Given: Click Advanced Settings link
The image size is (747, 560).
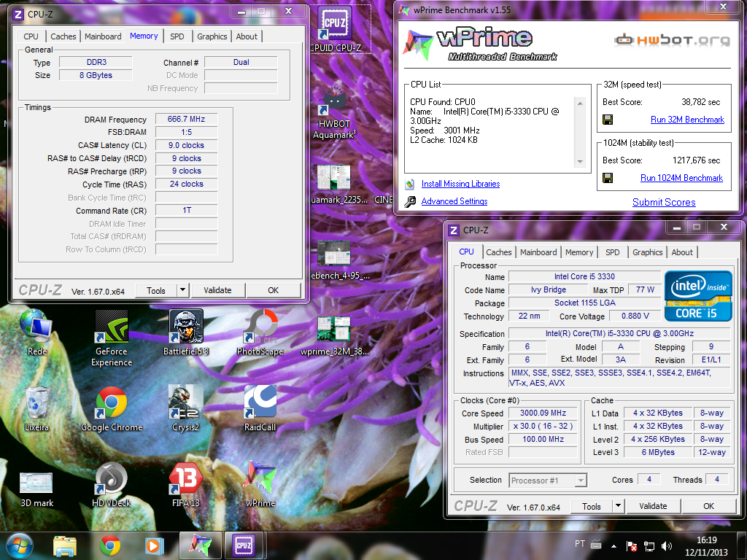Looking at the screenshot, I should pos(454,201).
